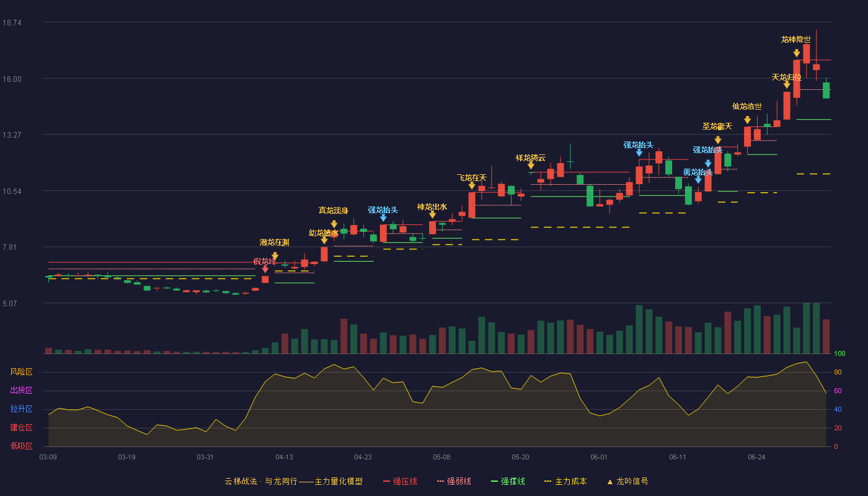Click the 04-13 date axis label
Screen dimensions: 868x496
(285, 457)
